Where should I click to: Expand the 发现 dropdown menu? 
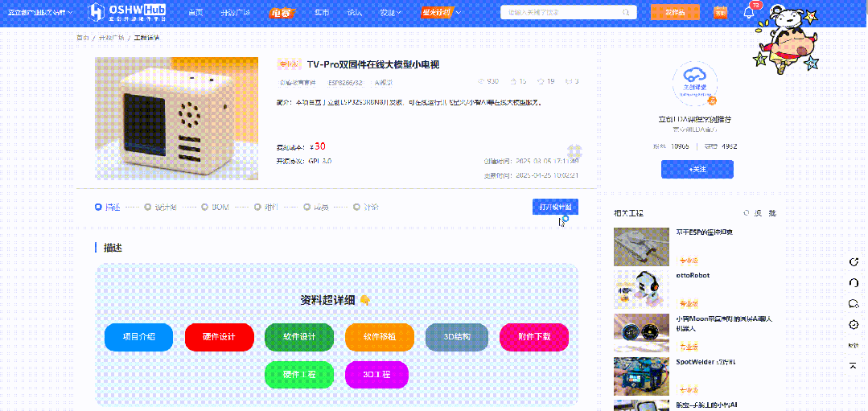point(391,12)
